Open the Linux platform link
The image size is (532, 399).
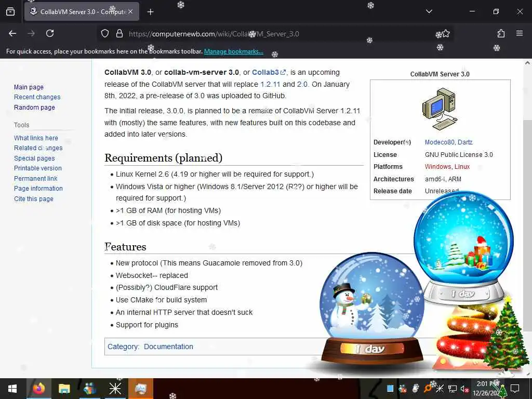(462, 167)
